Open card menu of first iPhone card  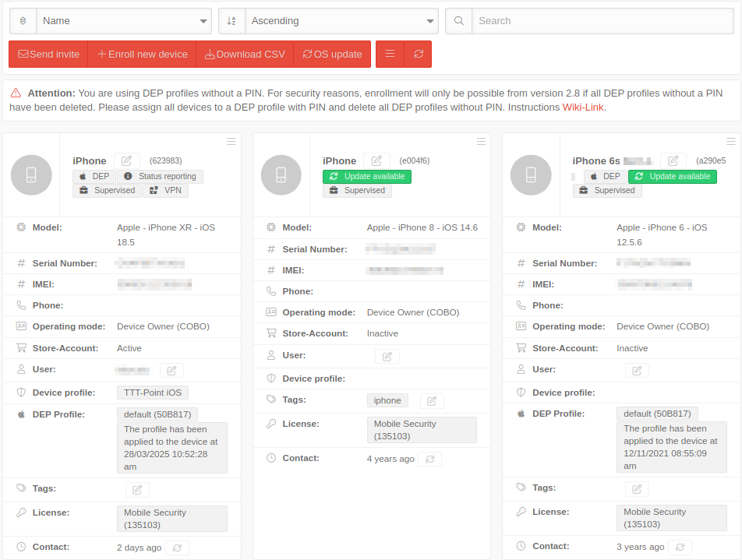pos(231,141)
